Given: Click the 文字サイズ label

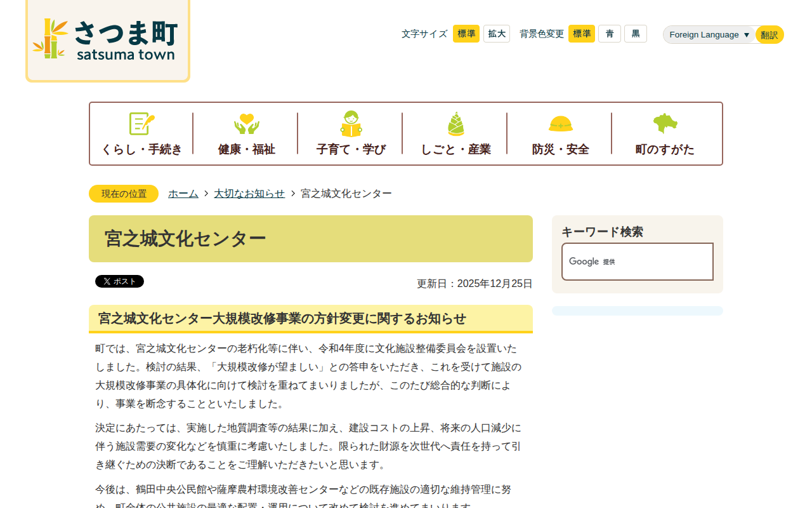Looking at the screenshot, I should (x=424, y=34).
